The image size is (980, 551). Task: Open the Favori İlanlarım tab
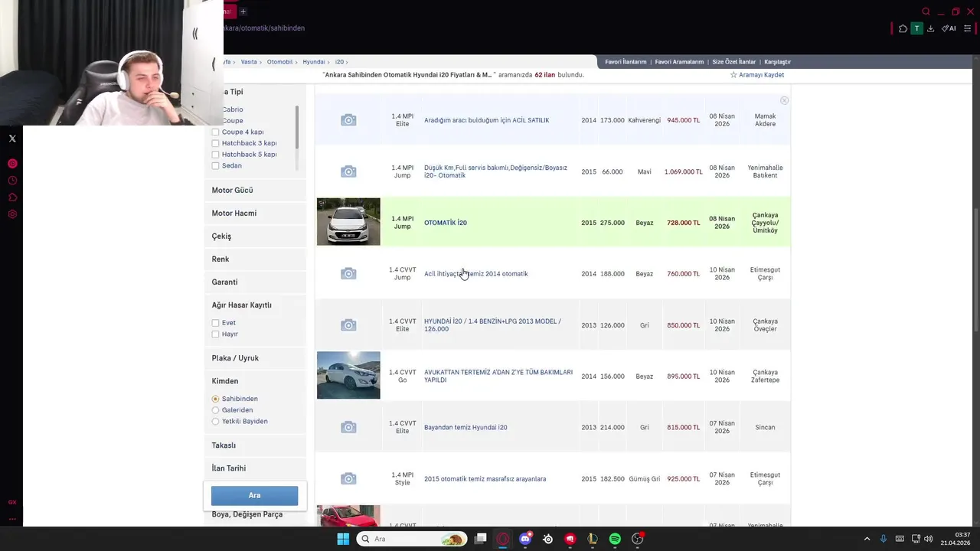pos(626,62)
